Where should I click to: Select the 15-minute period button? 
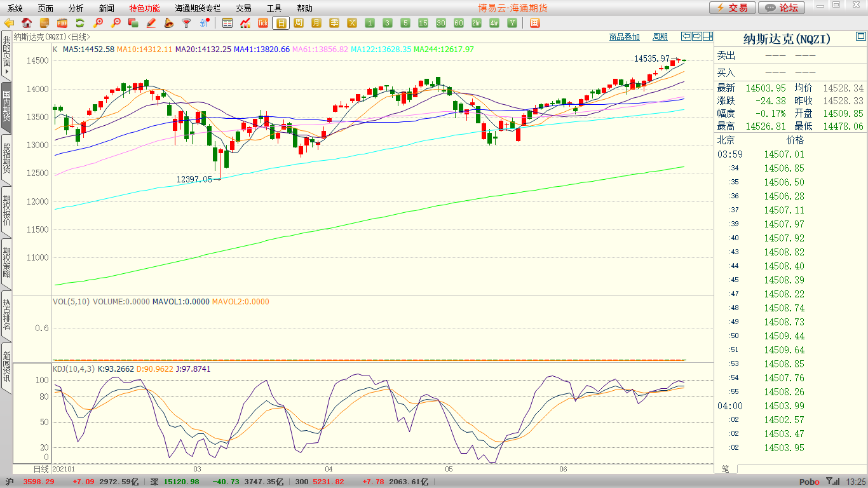[x=423, y=23]
